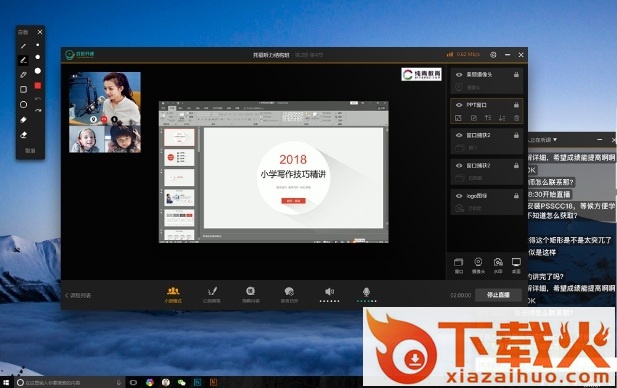This screenshot has width=617, height=388.
Task: Click the speaker volume icon
Action: pyautogui.click(x=329, y=291)
